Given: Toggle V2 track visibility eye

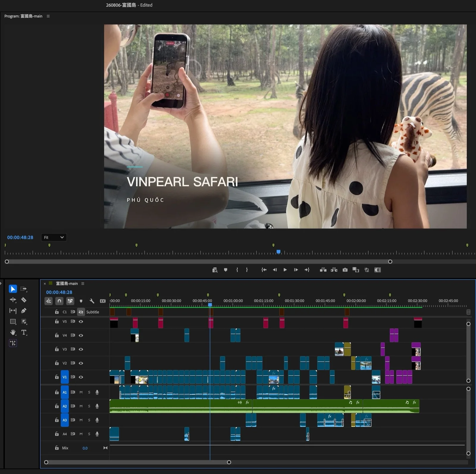Looking at the screenshot, I should tap(81, 363).
